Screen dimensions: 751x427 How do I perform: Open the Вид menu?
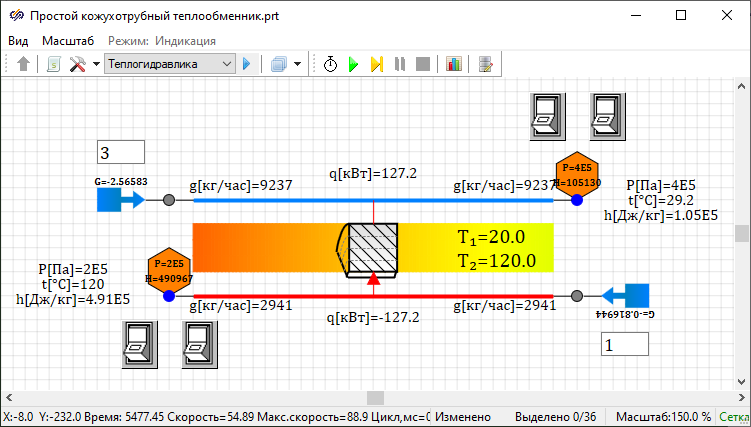coord(18,41)
